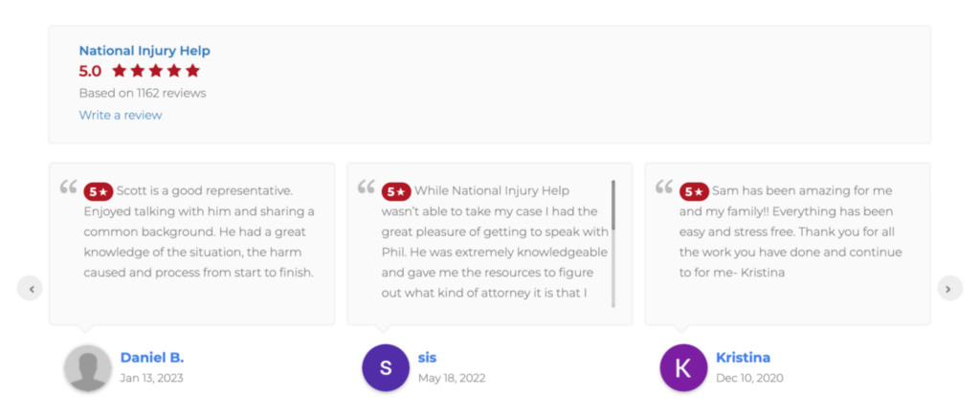Click the next reviews arrow
Screen dimensions: 980x417
tap(950, 289)
